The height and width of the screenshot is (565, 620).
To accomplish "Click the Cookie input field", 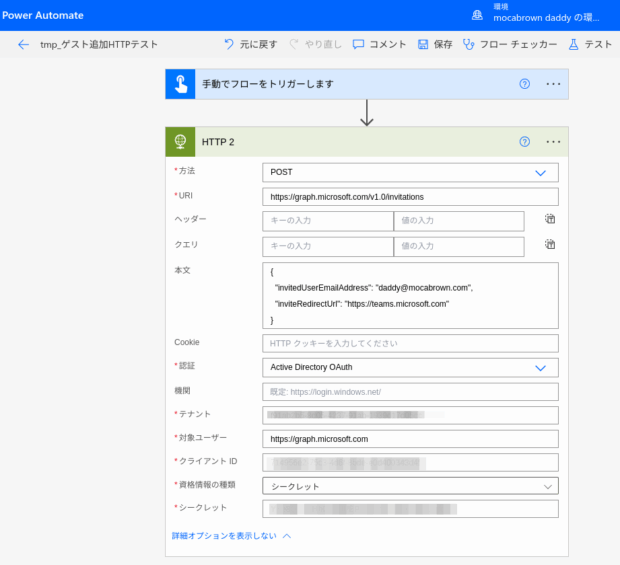I will 410,343.
